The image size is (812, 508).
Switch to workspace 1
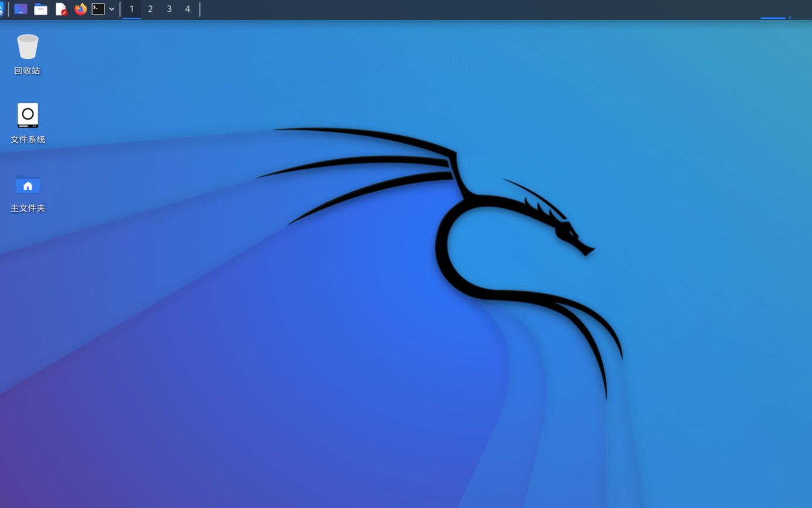[131, 9]
